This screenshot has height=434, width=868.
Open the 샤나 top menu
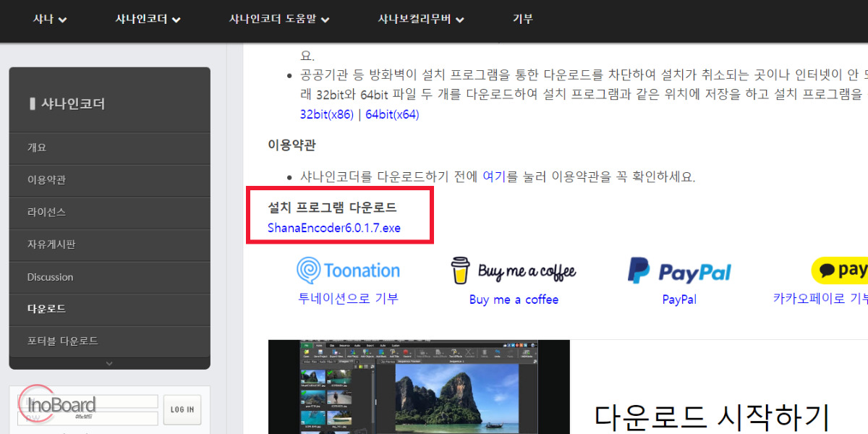point(50,20)
